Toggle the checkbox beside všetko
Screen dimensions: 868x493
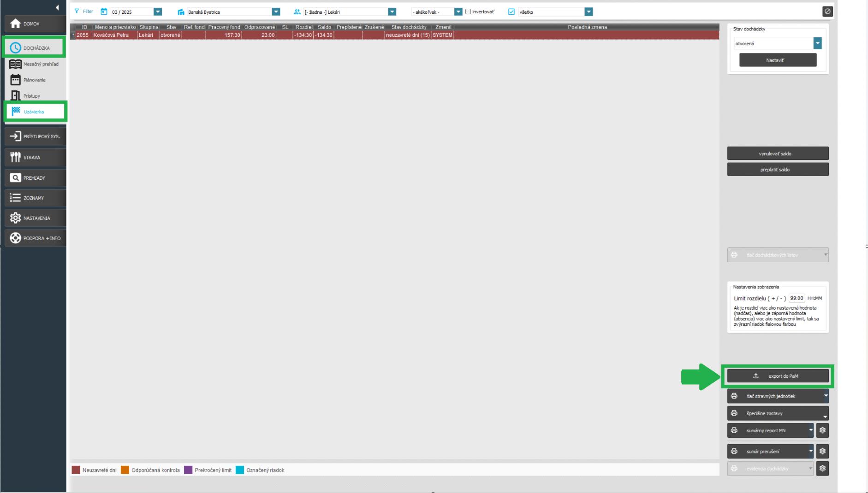tap(511, 12)
